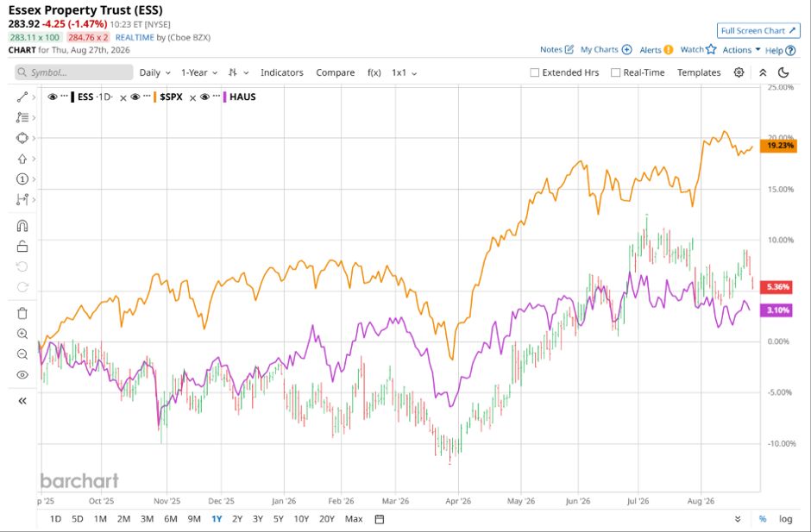The height and width of the screenshot is (532, 811).
Task: Select the Max time range
Action: coord(354,519)
